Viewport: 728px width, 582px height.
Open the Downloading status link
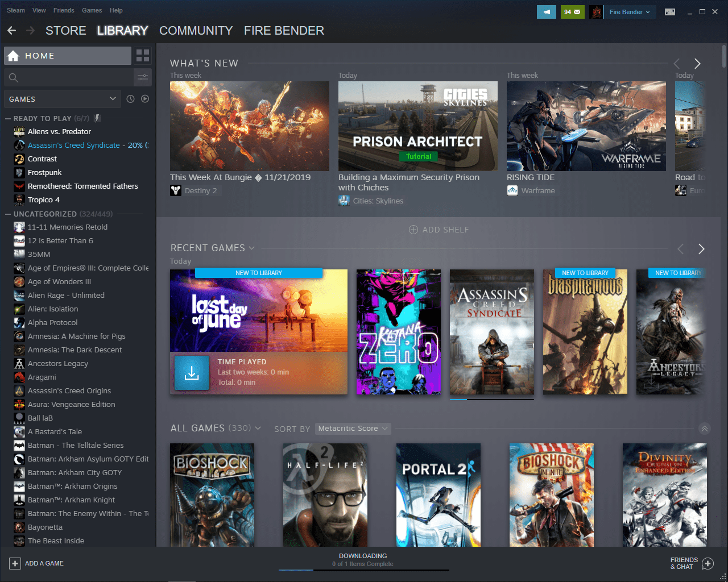363,556
